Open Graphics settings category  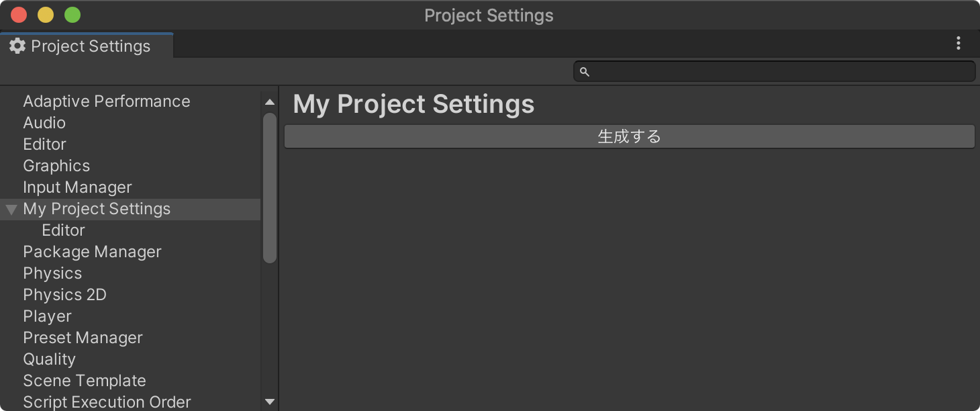point(56,166)
